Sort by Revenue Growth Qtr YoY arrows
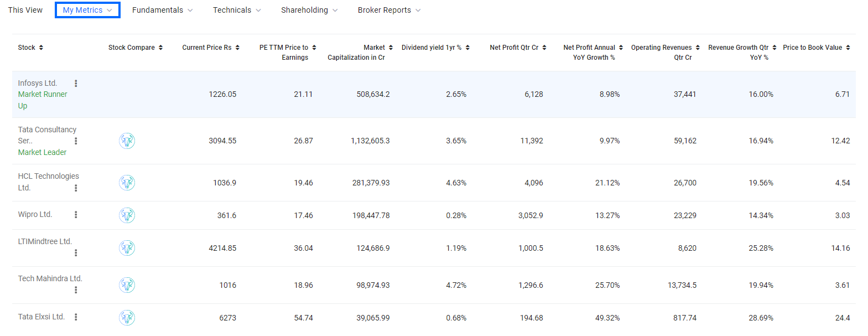 (775, 48)
